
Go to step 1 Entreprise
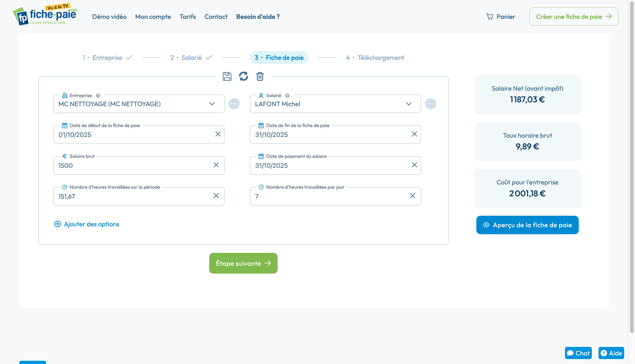pyautogui.click(x=107, y=58)
